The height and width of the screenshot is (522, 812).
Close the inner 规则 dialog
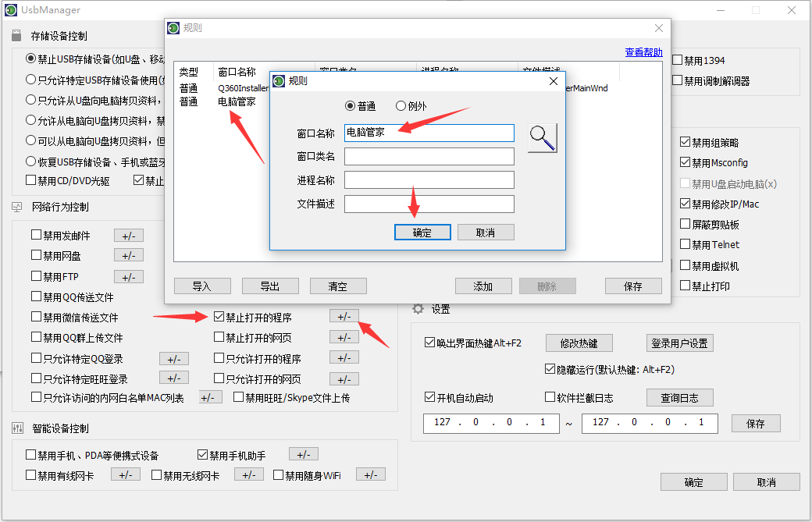553,80
